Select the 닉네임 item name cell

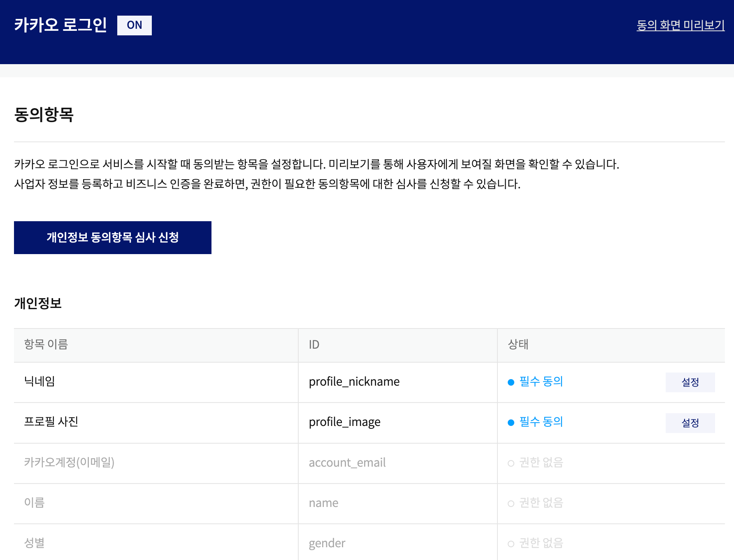156,382
